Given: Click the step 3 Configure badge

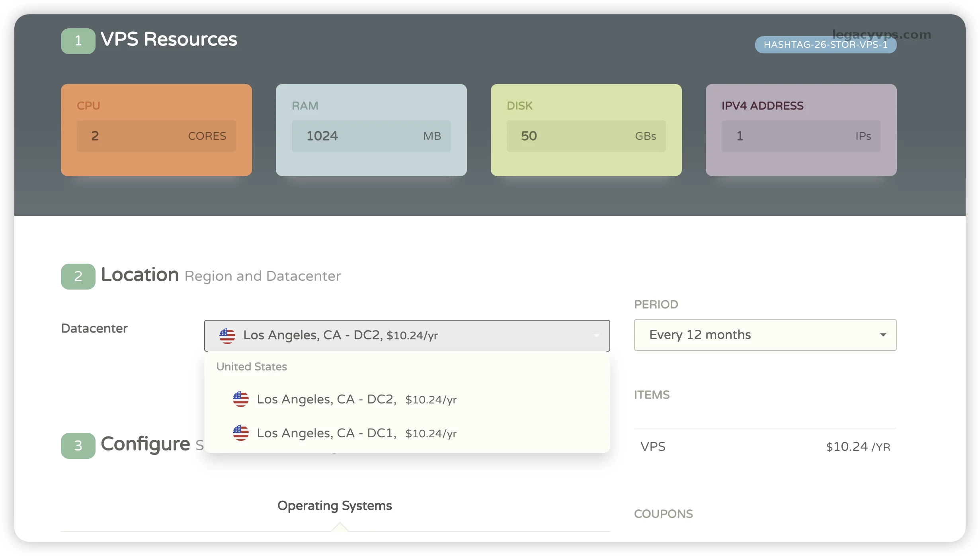Looking at the screenshot, I should pyautogui.click(x=78, y=445).
